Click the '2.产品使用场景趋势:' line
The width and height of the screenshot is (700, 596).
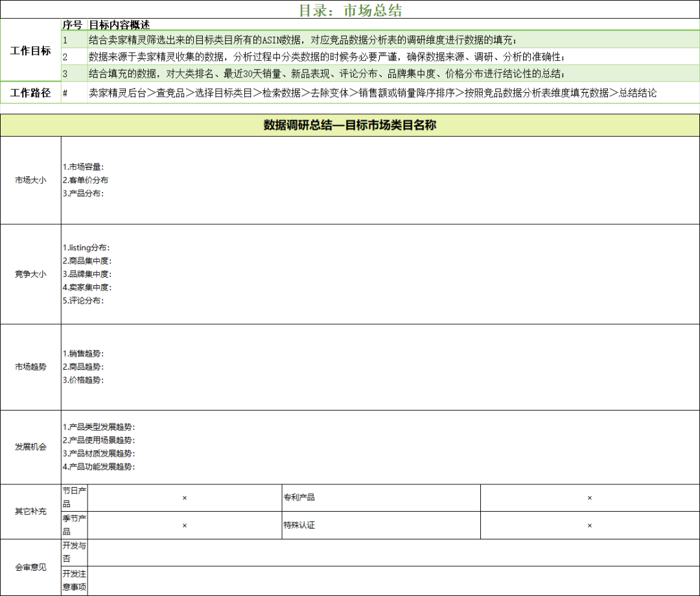[99, 440]
